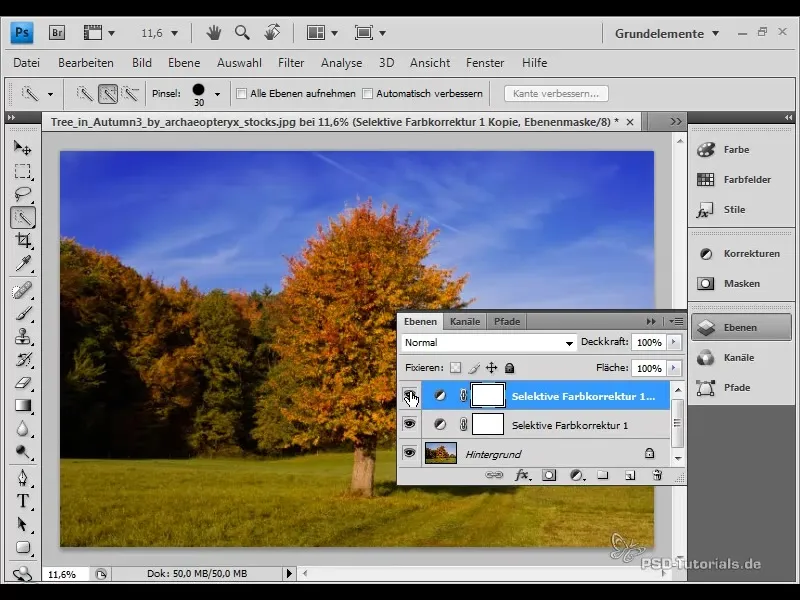Select the Pen tool
800x600 pixels.
tap(22, 478)
